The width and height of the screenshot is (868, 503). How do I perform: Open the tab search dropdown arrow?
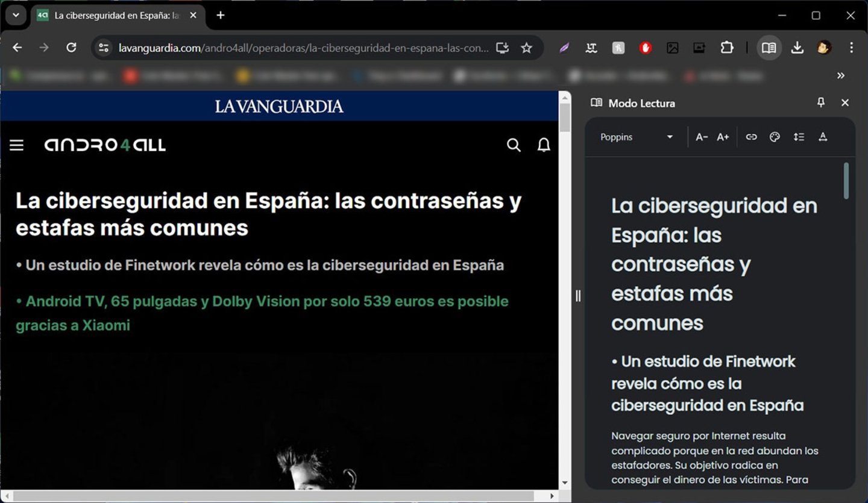tap(16, 15)
